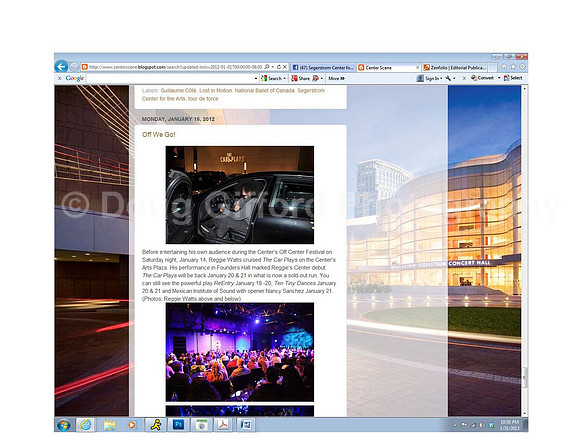Screen dimensions: 580x448
Task: Open the Off We Go! post title
Action: (159, 135)
